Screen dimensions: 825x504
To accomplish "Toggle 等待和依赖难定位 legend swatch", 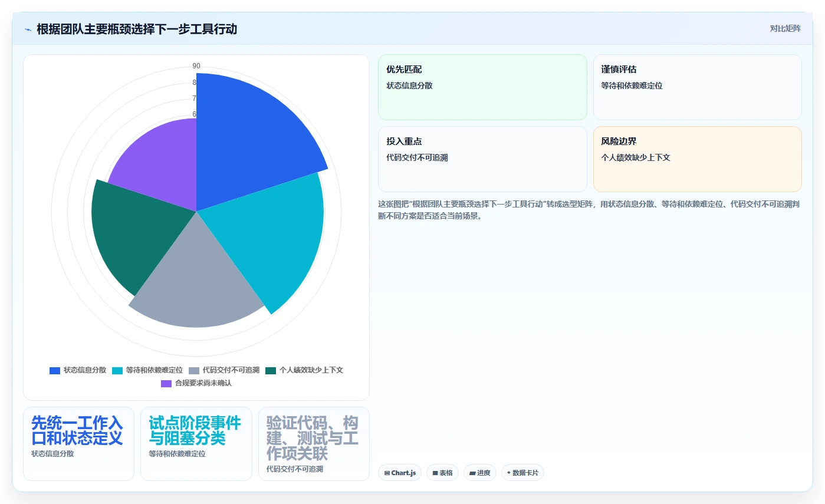I will pos(117,370).
